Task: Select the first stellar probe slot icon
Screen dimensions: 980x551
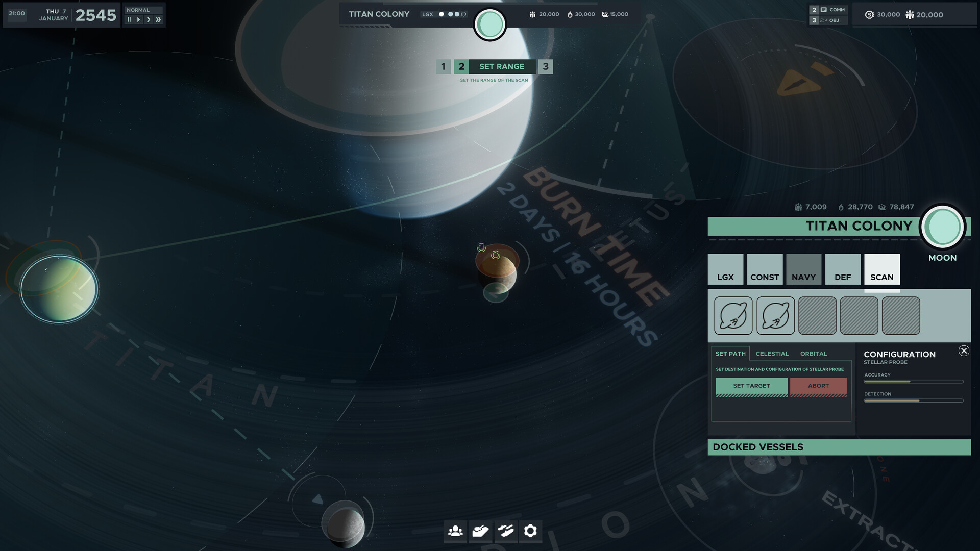Action: (732, 315)
